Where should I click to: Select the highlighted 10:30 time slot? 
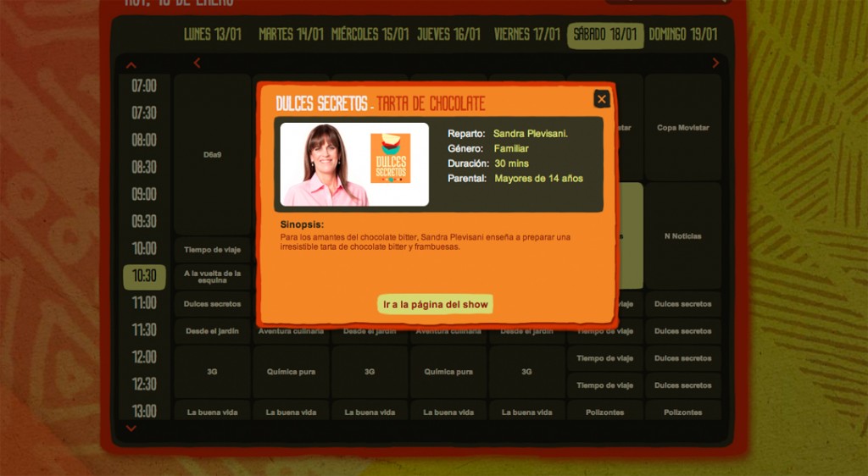click(x=144, y=276)
